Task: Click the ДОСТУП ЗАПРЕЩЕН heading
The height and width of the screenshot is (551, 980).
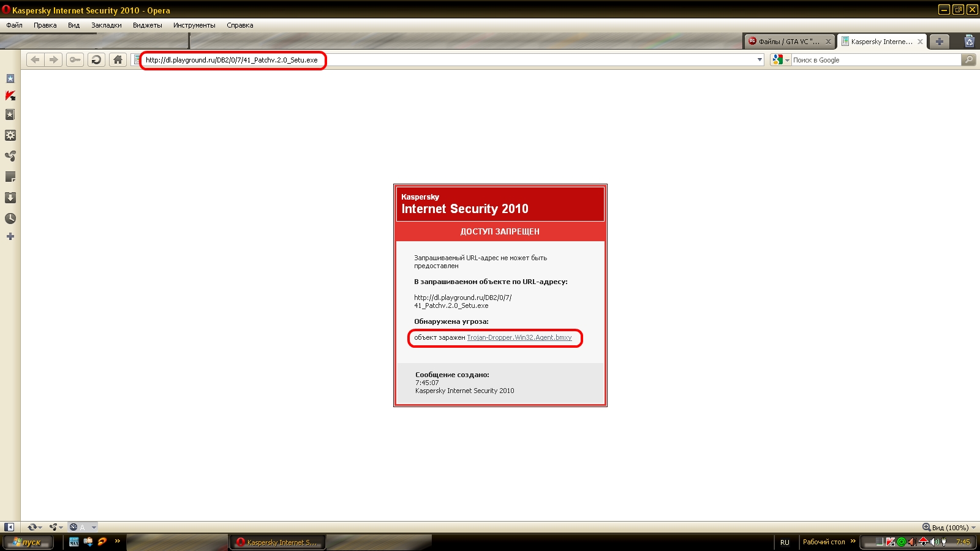Action: pos(500,231)
